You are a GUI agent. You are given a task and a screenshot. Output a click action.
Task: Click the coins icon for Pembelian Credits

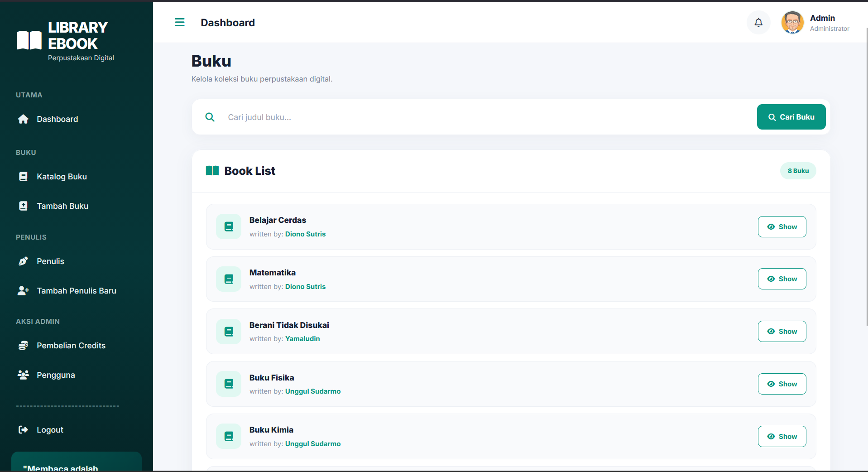pos(23,346)
